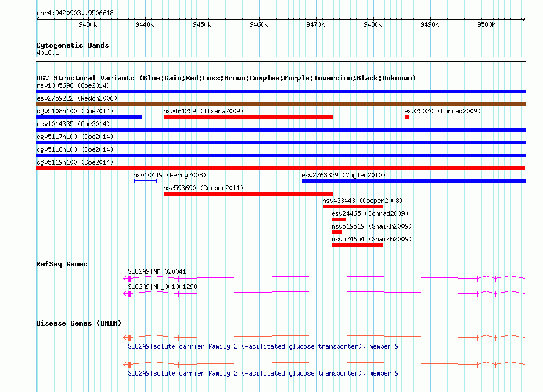This screenshot has width=543, height=392.
Task: Click the SLC2A9|NM_001001290 gene label
Action: [162, 287]
